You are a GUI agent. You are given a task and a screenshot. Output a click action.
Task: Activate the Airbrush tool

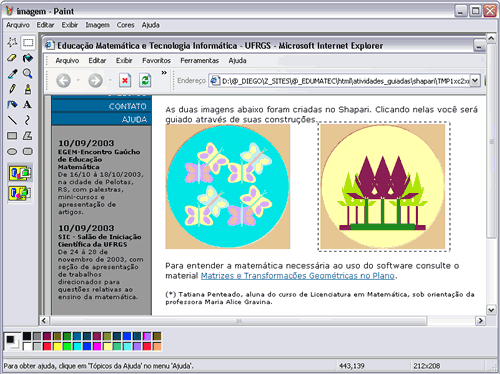[x=12, y=105]
